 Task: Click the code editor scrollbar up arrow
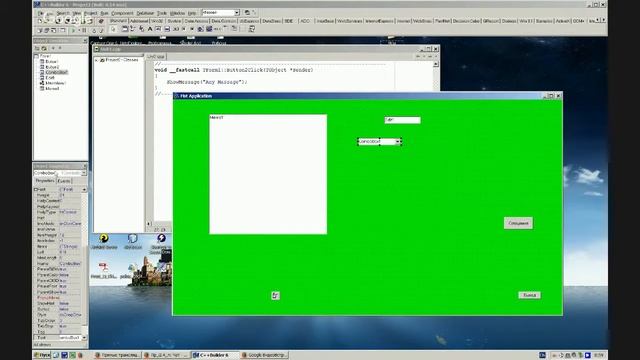[x=436, y=64]
